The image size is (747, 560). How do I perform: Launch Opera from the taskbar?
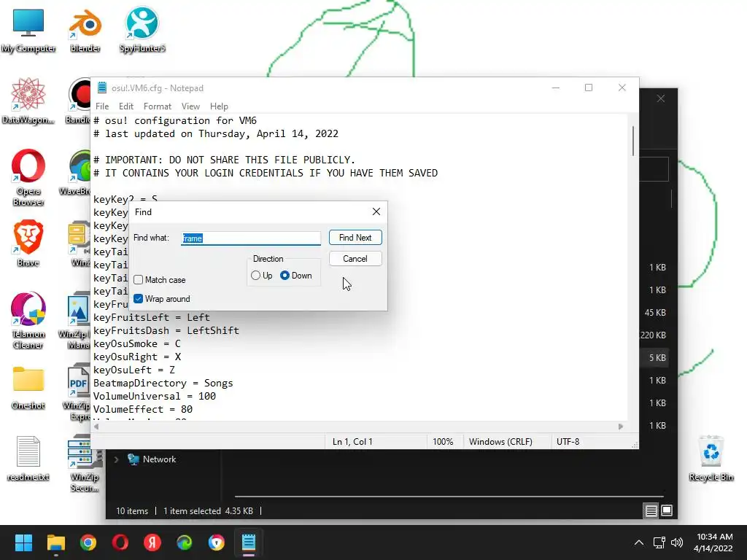click(120, 542)
